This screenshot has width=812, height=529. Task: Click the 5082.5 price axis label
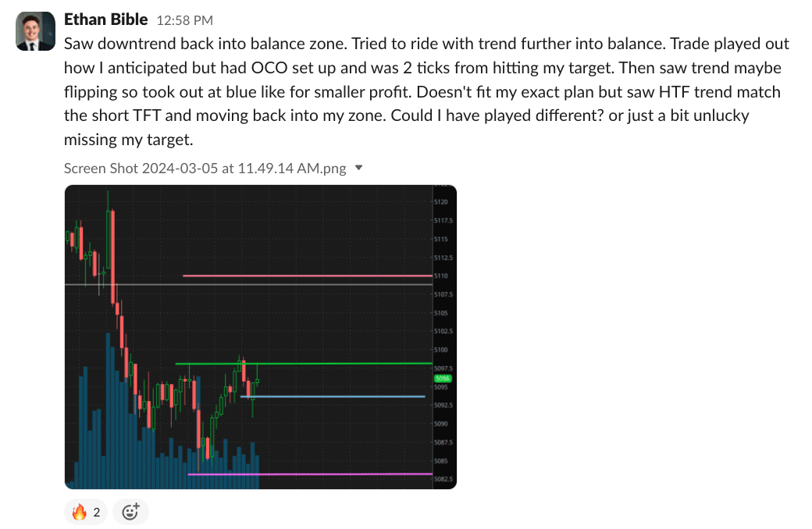tap(442, 479)
